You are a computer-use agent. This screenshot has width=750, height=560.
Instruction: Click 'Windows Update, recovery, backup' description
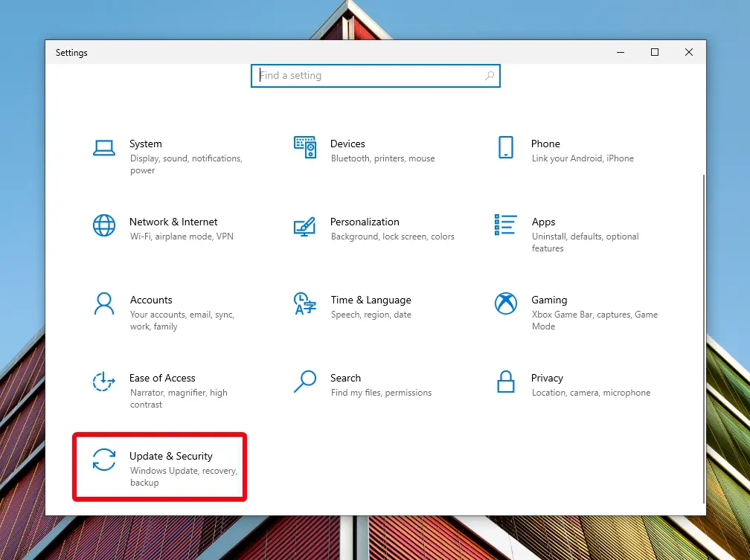click(x=184, y=476)
